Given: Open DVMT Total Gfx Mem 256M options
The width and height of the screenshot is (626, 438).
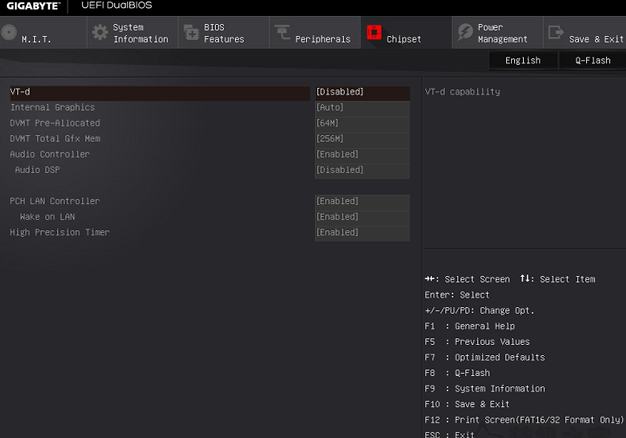Looking at the screenshot, I should tap(362, 139).
